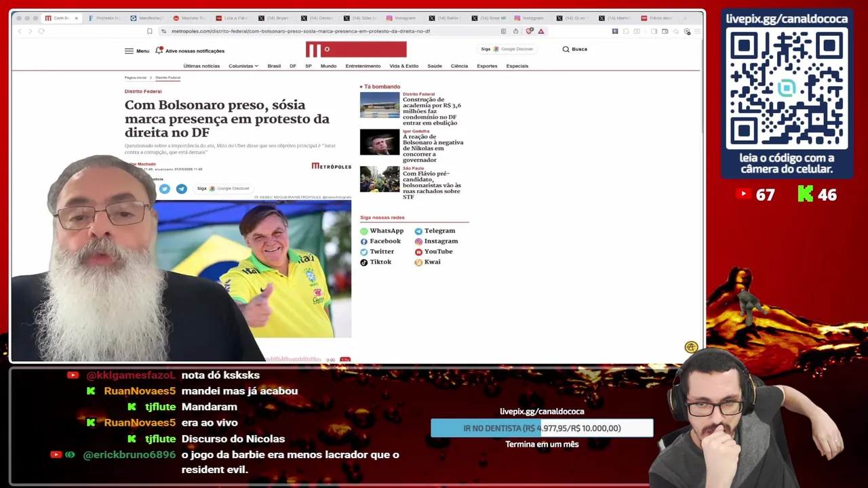
Task: Click the condominium academia thumbnail
Action: pyautogui.click(x=380, y=105)
